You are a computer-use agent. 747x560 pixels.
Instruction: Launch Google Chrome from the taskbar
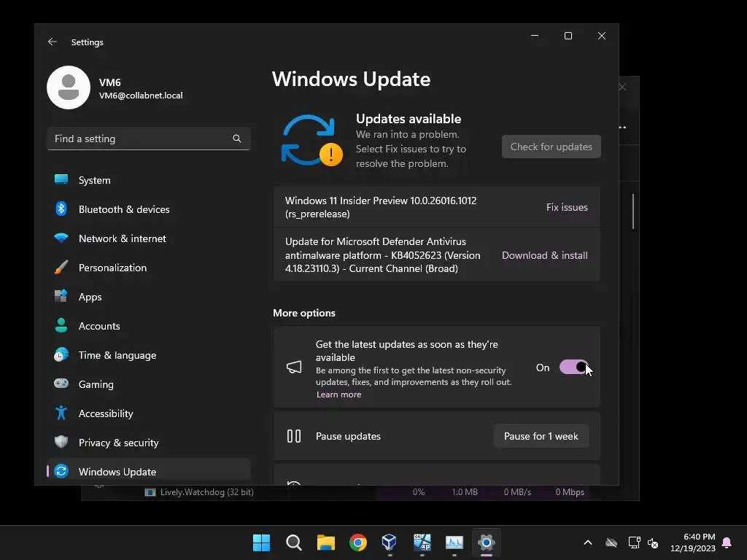click(x=357, y=542)
